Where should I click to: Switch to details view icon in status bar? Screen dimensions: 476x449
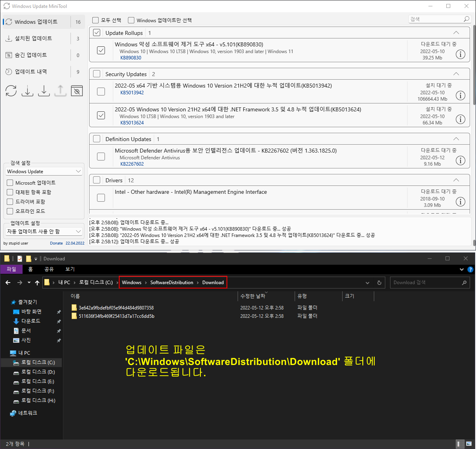pos(459,444)
